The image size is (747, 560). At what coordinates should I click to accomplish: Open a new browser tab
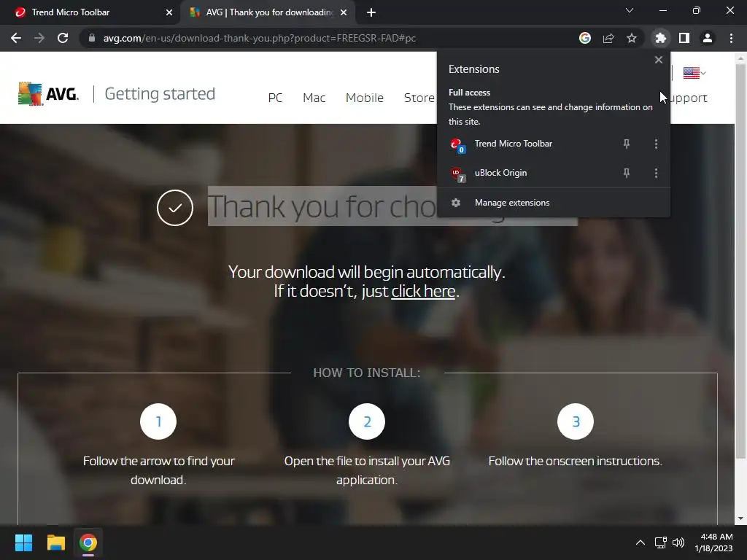pos(371,12)
